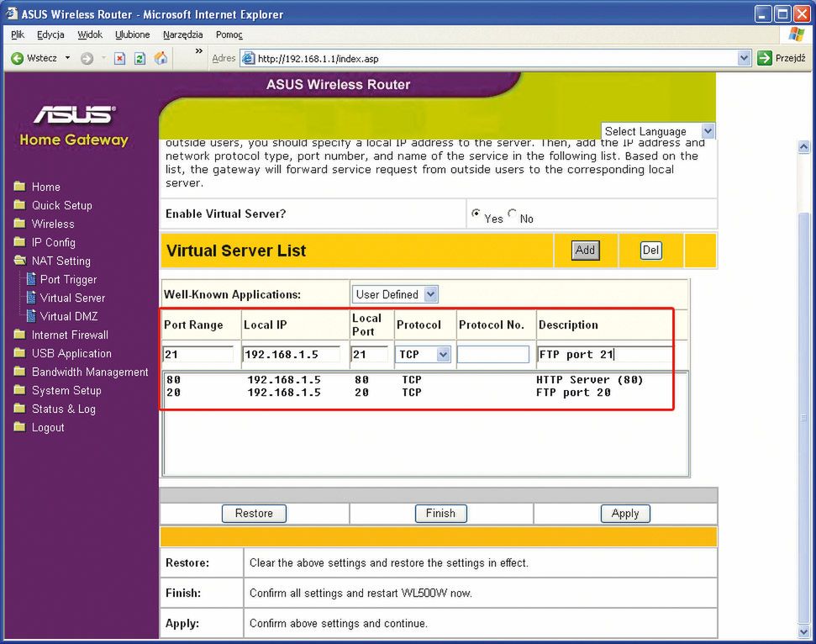Click the Virtual DMZ page icon
The image size is (816, 644).
coord(31,315)
